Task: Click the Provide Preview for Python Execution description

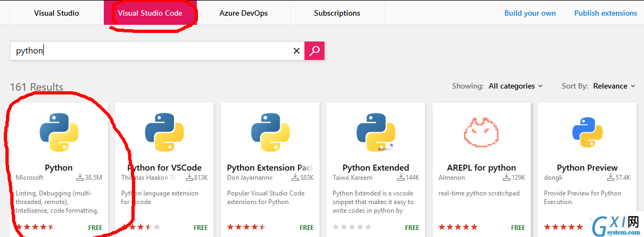Action: [582, 198]
